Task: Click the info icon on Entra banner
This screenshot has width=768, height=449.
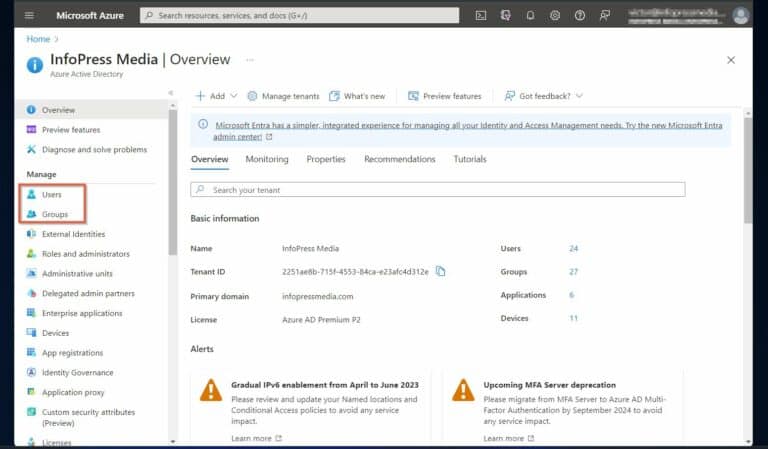Action: [x=203, y=124]
